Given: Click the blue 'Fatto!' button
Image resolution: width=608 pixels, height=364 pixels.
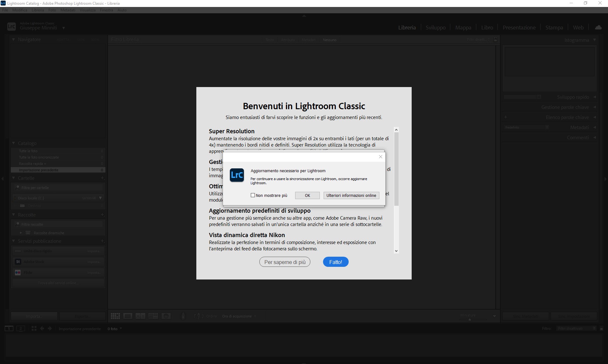Looking at the screenshot, I should 336,262.
